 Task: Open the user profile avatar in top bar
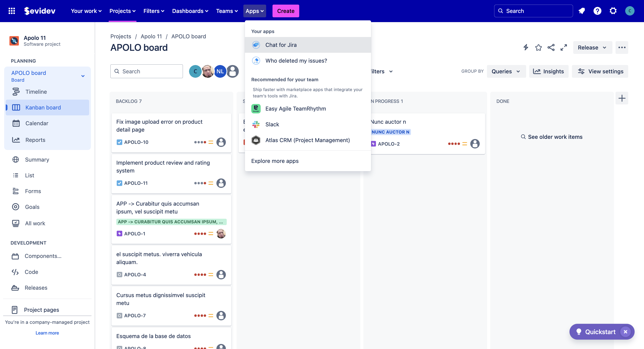630,11
